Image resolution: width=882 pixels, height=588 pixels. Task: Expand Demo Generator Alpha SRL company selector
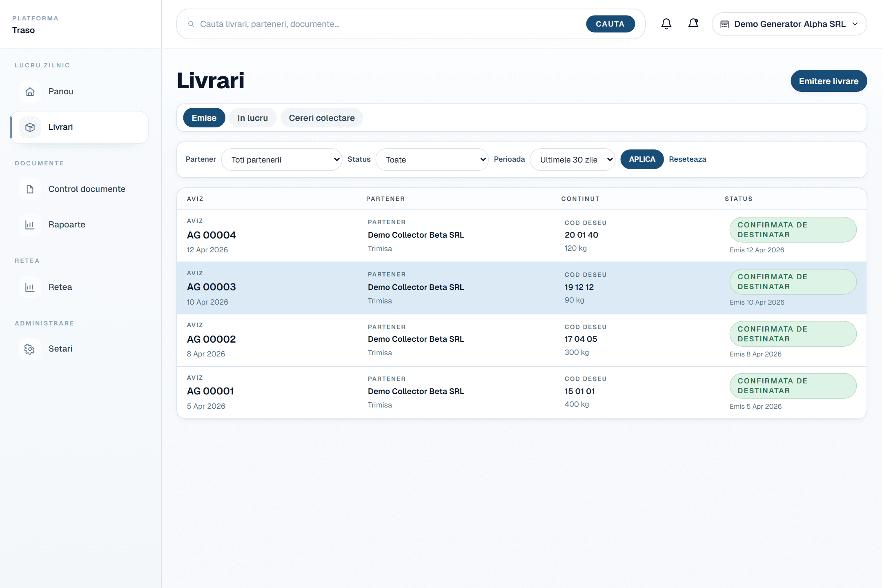click(789, 24)
